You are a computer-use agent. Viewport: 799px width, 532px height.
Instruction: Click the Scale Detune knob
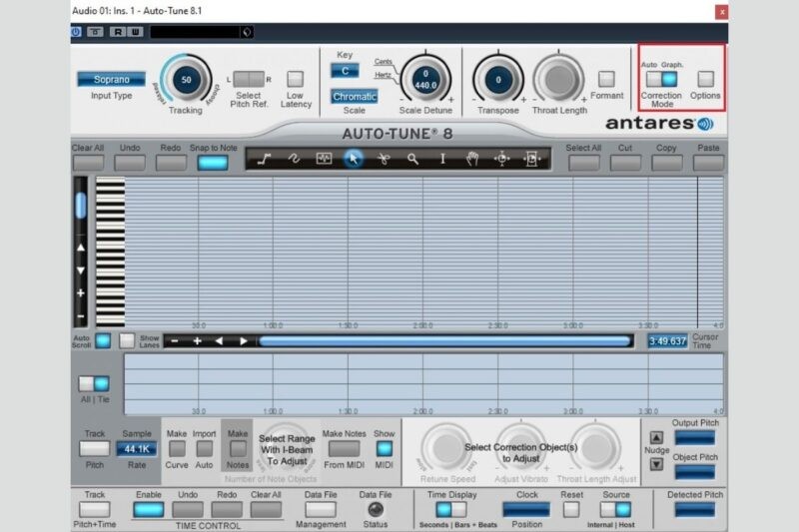point(426,79)
